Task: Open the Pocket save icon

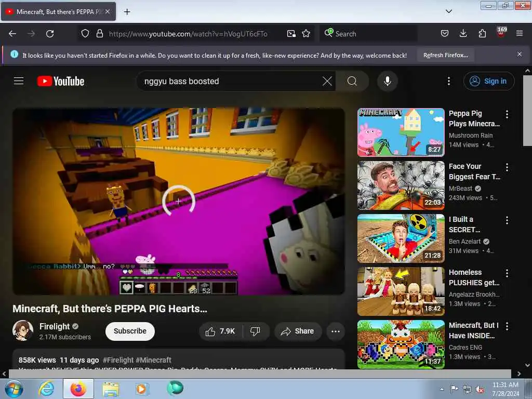Action: click(445, 34)
